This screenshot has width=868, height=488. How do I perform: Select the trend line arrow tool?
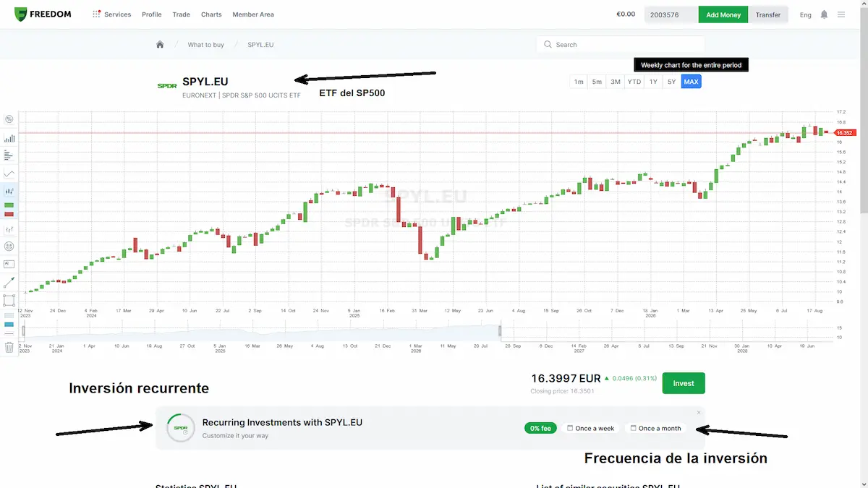(x=9, y=283)
